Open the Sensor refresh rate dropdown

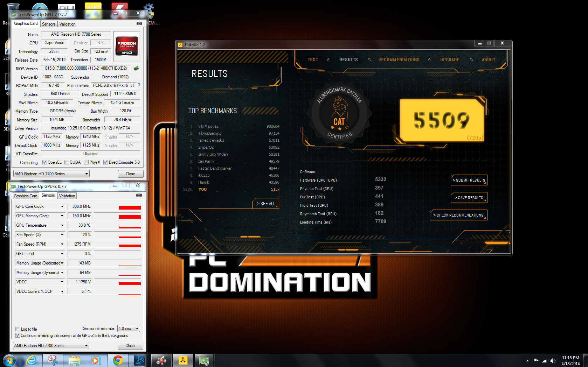click(x=129, y=329)
